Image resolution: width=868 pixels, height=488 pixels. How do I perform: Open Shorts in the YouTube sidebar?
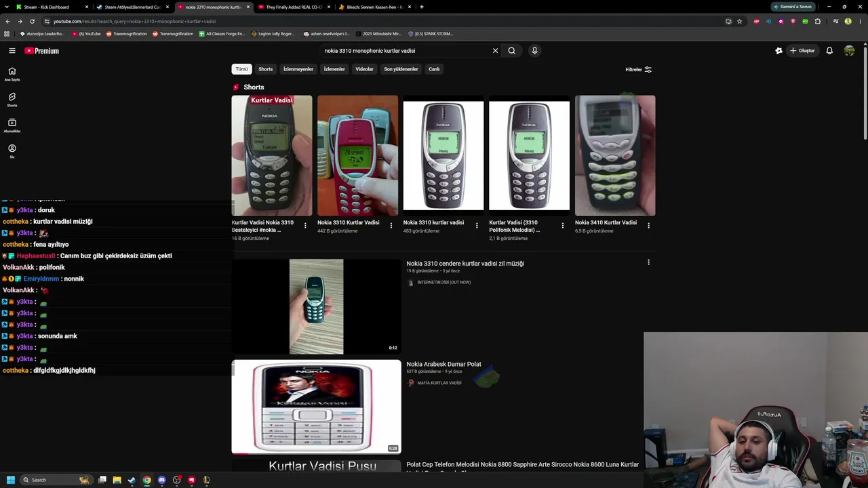coord(12,100)
